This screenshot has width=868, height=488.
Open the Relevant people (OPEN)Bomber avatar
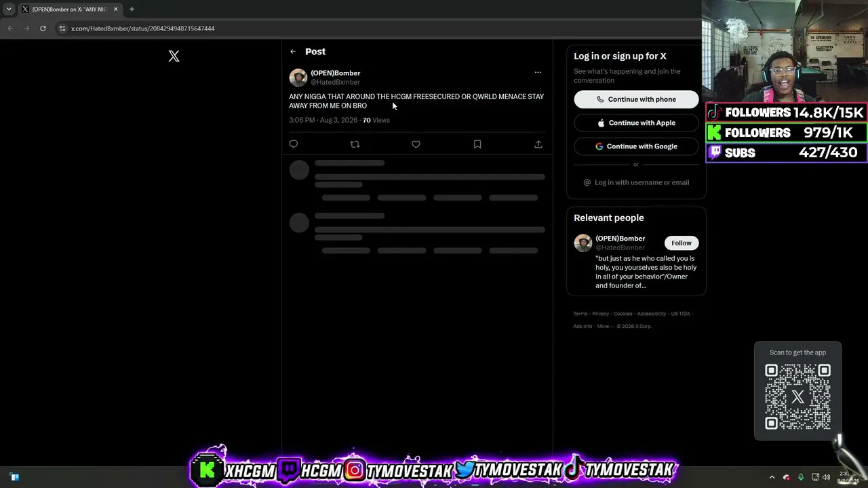[583, 243]
